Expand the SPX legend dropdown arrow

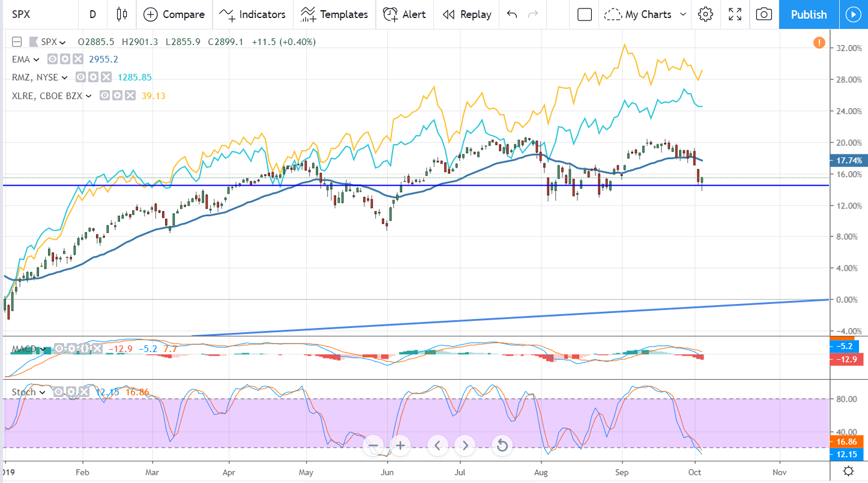[62, 43]
